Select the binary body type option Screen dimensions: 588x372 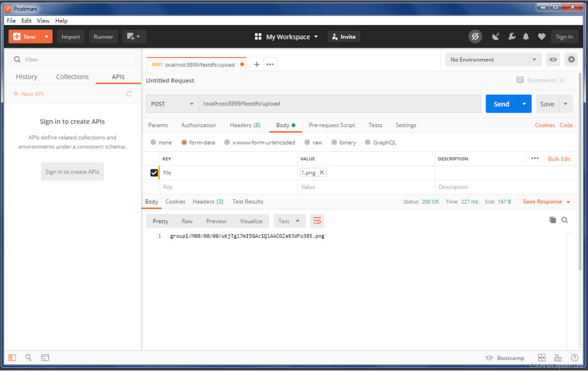(x=334, y=142)
